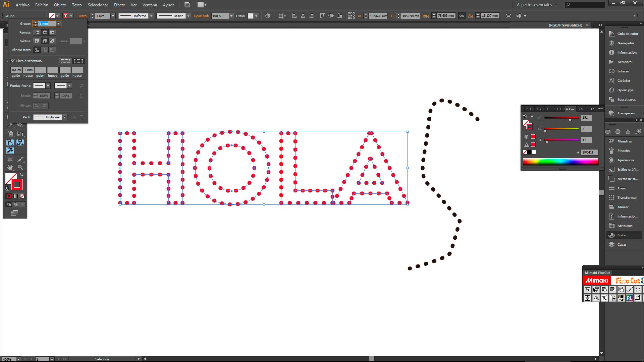Click the link width and height icon
This screenshot has width=644, height=362.
pyautogui.click(x=462, y=16)
